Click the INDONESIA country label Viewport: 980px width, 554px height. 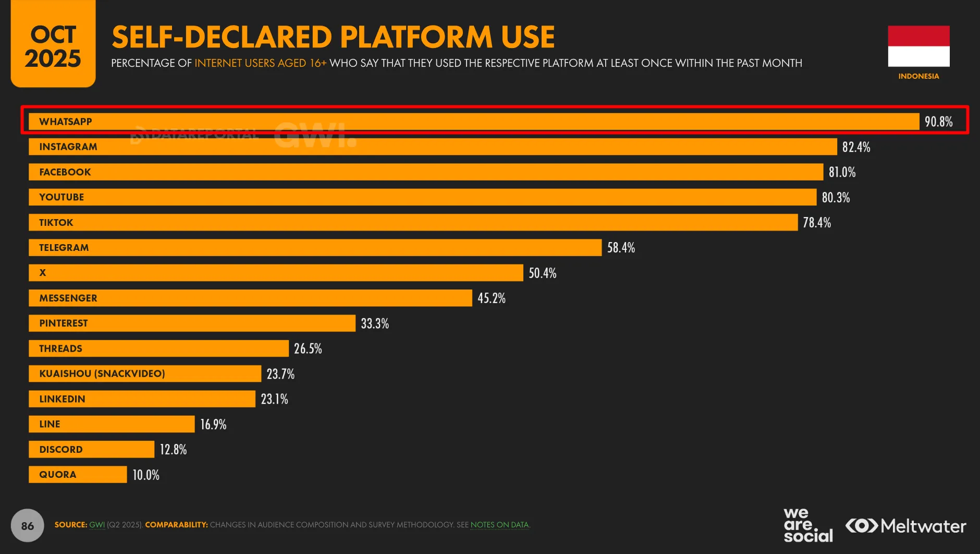click(x=918, y=76)
